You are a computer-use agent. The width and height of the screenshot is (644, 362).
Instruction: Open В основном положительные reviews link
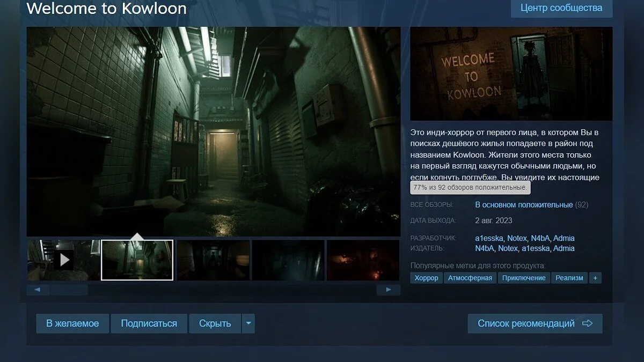coord(524,205)
